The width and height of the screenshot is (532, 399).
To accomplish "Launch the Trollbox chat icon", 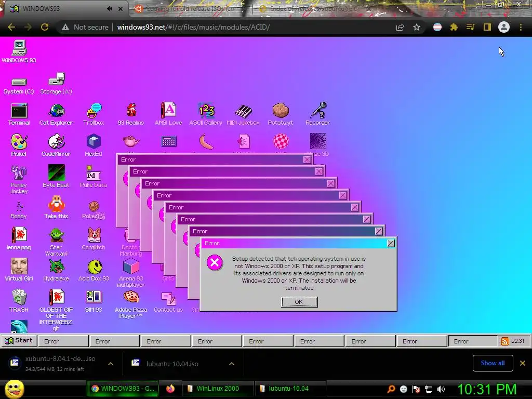I will coord(94,114).
